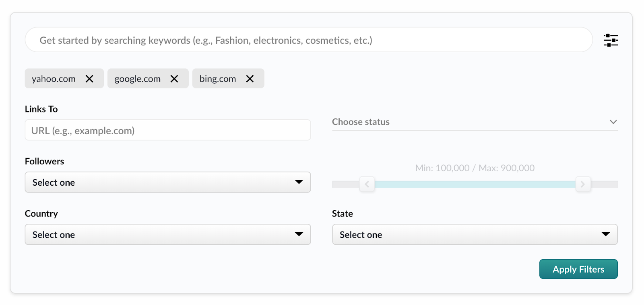Click the Country dropdown arrow
Viewport: 644px width, 305px height.
[299, 234]
